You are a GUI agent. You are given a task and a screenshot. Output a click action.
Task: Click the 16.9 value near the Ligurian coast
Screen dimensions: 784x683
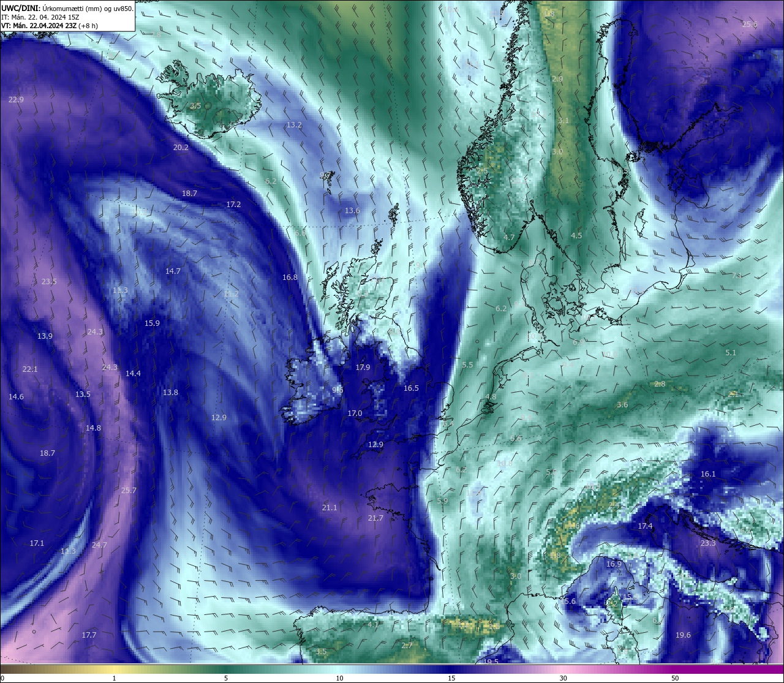tap(614, 564)
